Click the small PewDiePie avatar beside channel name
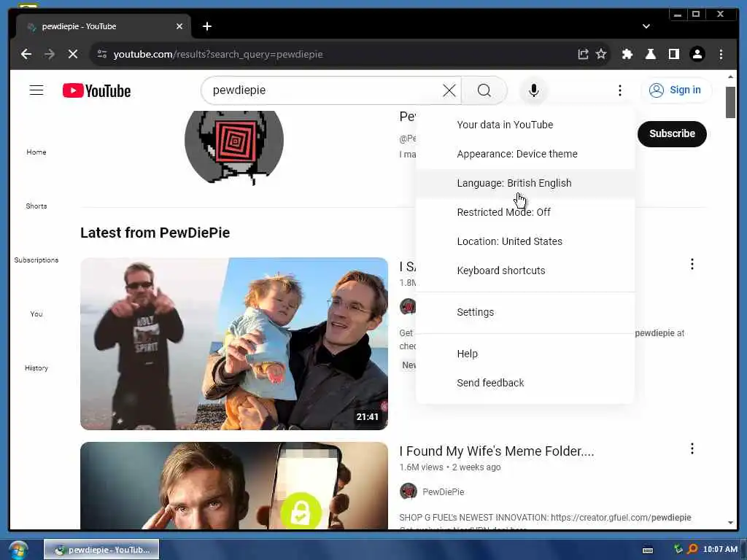747x560 pixels. click(409, 491)
